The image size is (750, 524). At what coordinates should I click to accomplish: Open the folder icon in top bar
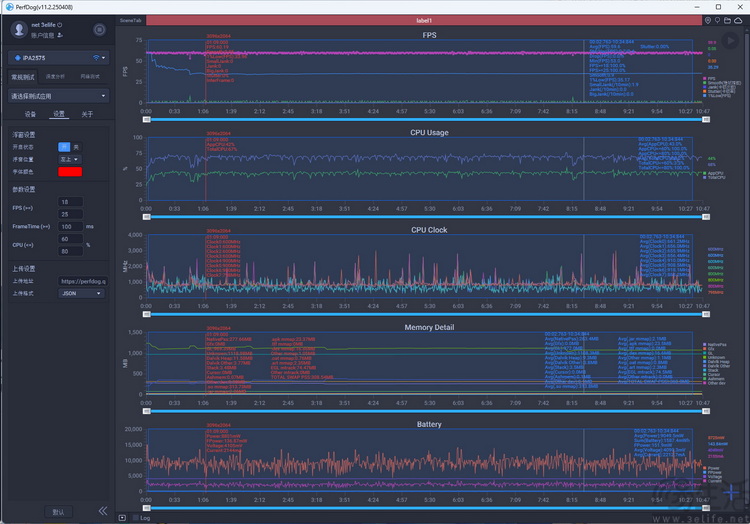coord(728,21)
